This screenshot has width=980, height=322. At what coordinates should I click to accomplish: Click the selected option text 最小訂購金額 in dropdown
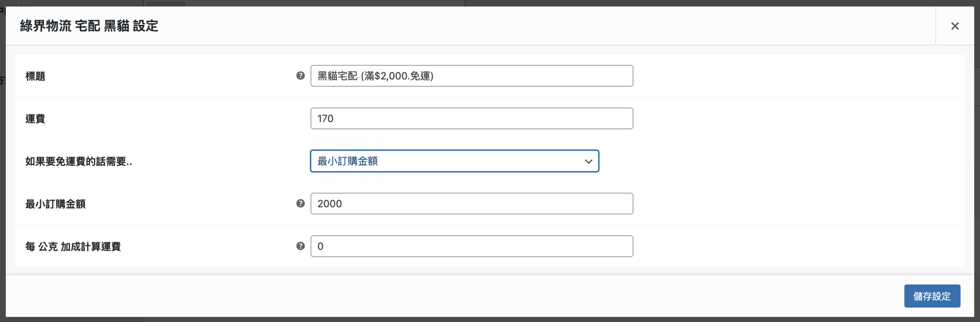tap(348, 161)
